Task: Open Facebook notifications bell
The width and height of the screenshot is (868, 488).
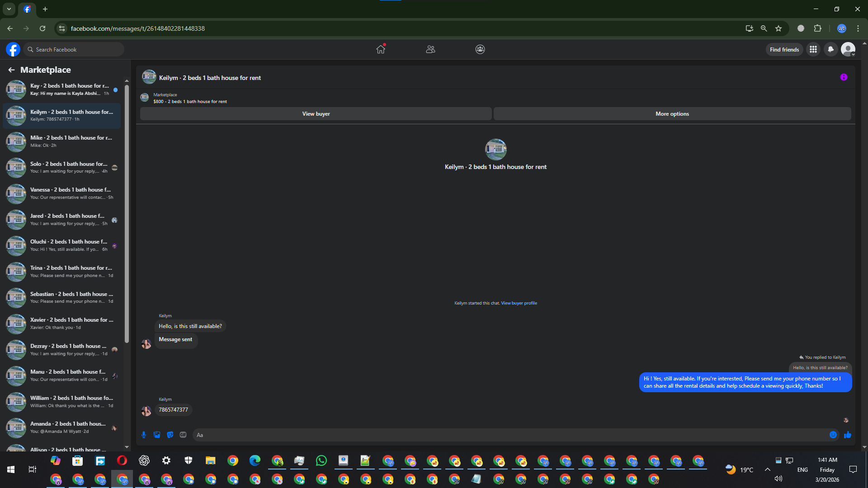Action: coord(830,49)
